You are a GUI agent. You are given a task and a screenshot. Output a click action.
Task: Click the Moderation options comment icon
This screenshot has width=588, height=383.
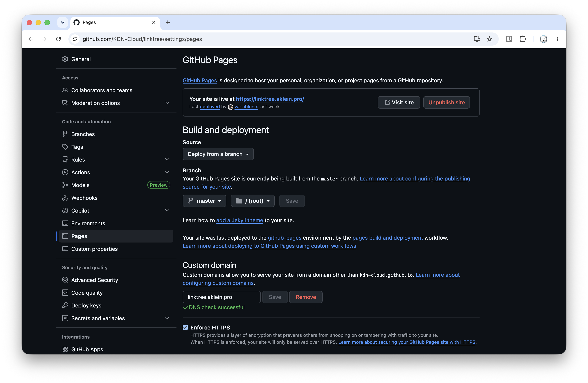(x=65, y=103)
